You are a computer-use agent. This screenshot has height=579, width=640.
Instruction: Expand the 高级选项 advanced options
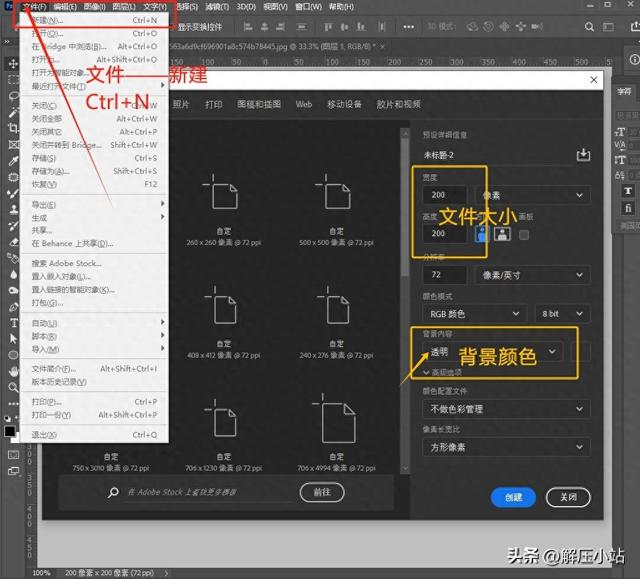tap(443, 373)
